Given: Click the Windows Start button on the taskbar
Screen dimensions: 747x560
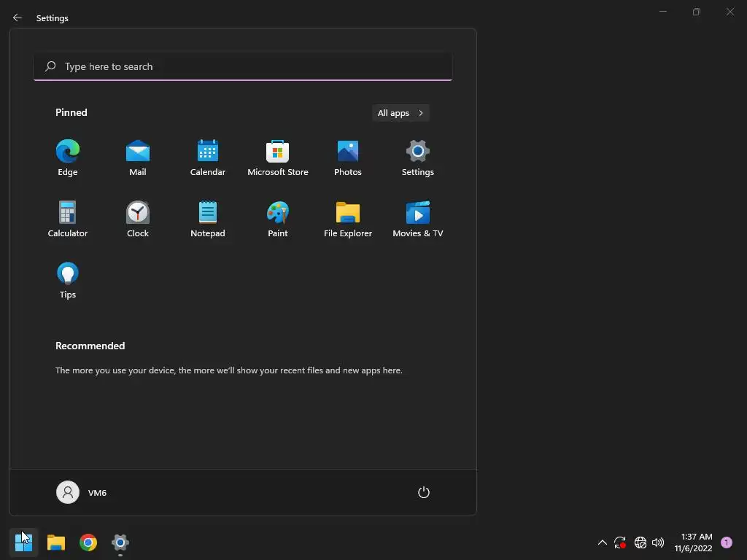Looking at the screenshot, I should [23, 542].
